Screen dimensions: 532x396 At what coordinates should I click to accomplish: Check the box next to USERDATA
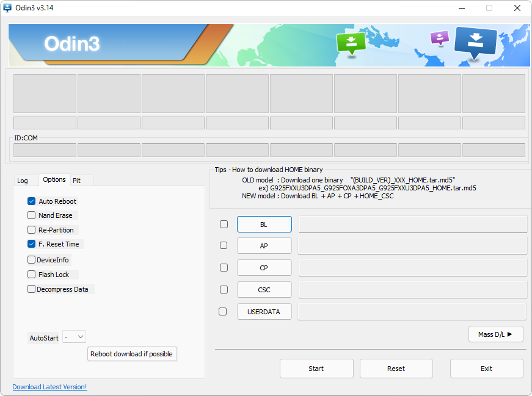pos(222,312)
